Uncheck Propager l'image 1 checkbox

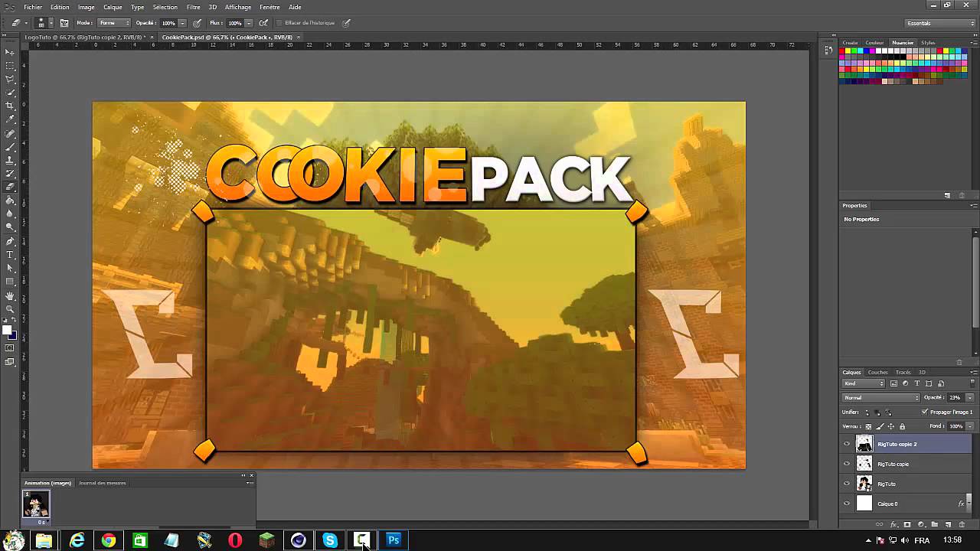pos(925,412)
